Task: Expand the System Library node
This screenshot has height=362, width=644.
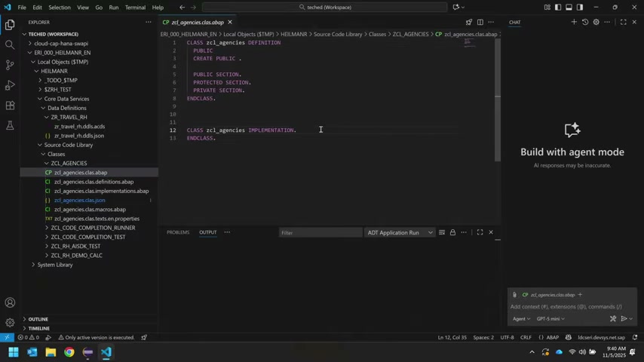Action: point(54,265)
